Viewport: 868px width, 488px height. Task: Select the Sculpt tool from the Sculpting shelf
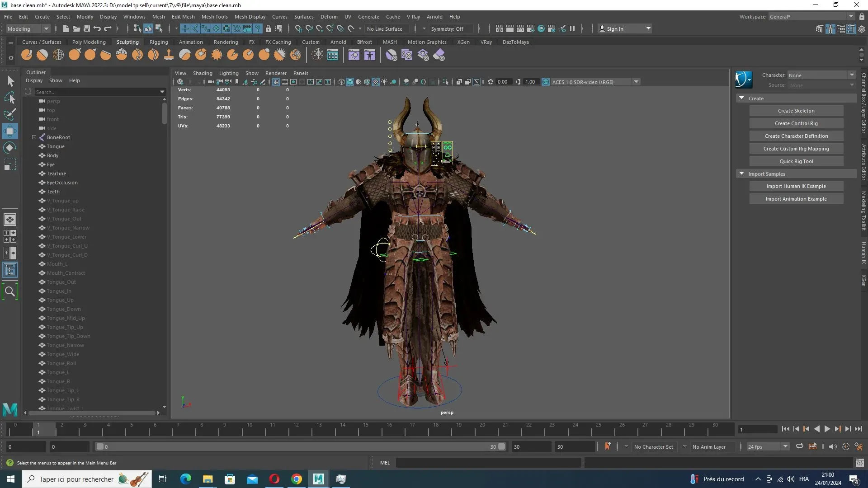click(x=27, y=55)
